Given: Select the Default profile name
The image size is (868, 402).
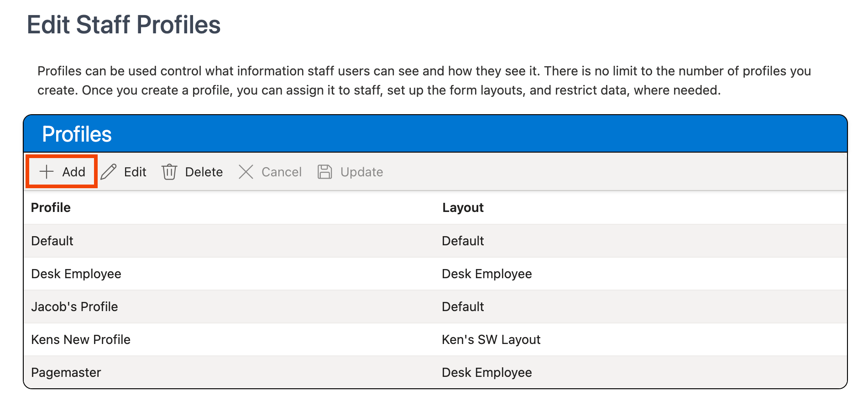Looking at the screenshot, I should point(52,241).
